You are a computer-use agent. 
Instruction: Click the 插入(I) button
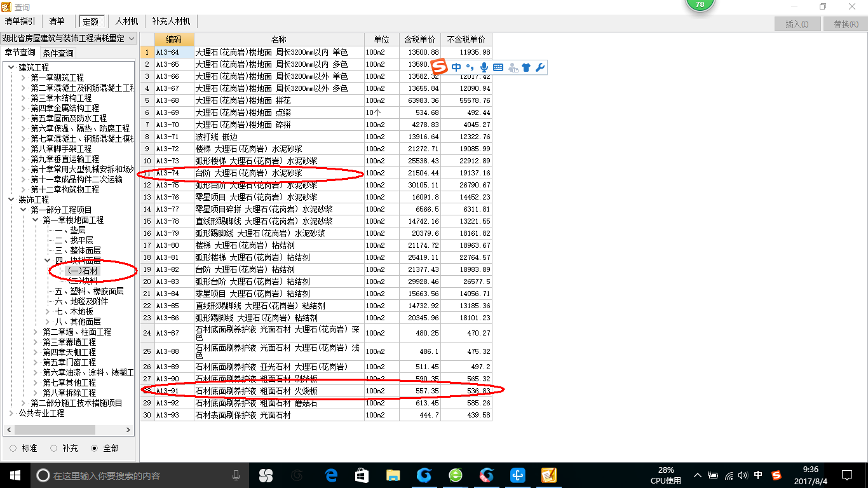coord(797,24)
